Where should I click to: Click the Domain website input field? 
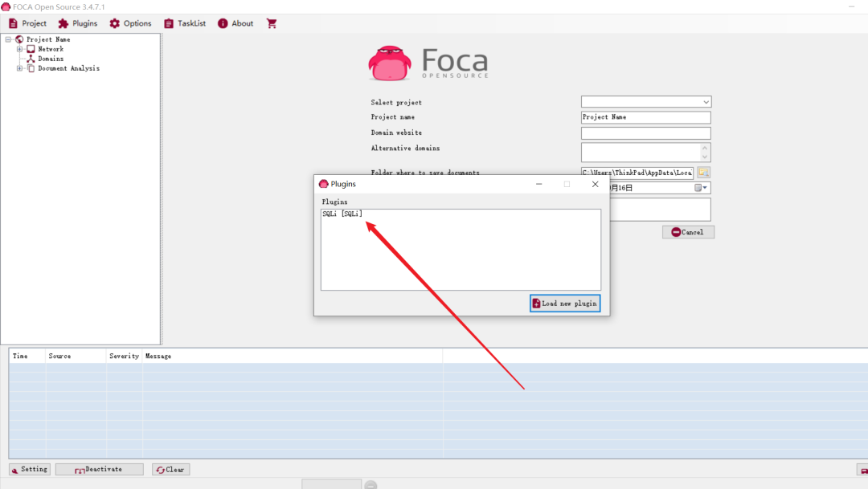[645, 132]
